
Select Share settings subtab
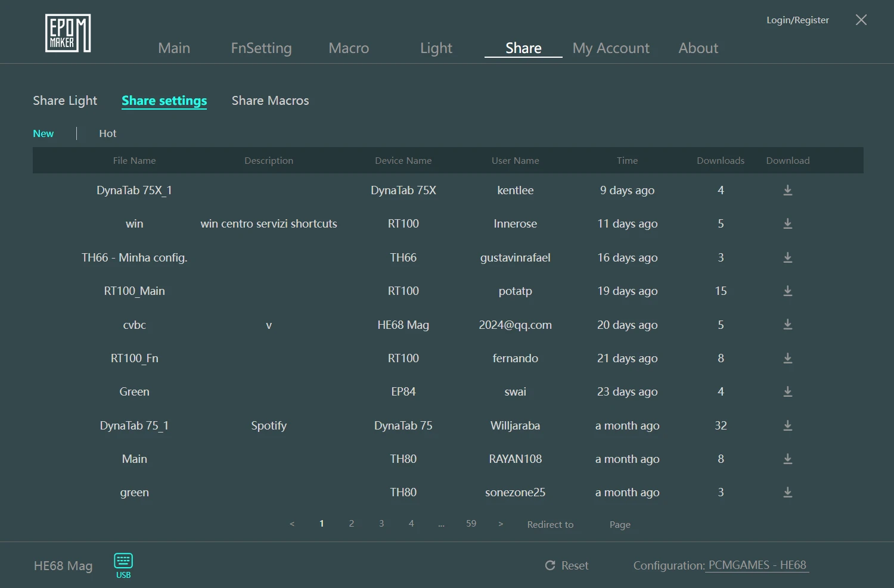tap(164, 101)
